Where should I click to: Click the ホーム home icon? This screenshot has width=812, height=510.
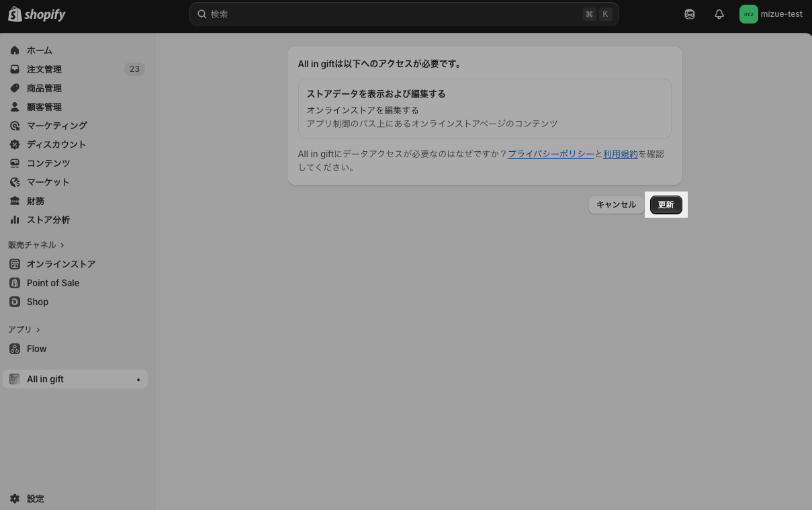coord(15,50)
